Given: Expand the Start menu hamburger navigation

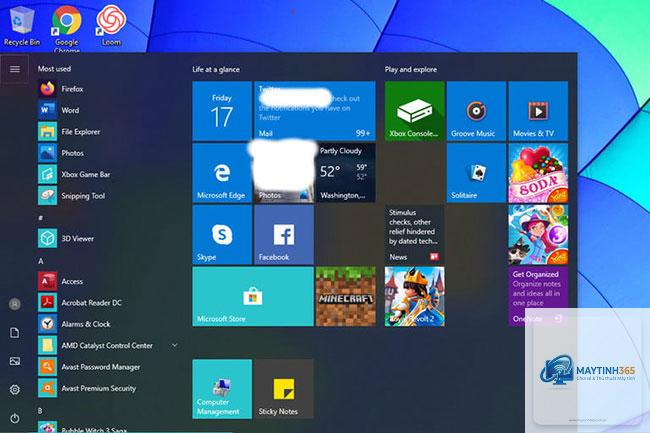Looking at the screenshot, I should [x=15, y=69].
